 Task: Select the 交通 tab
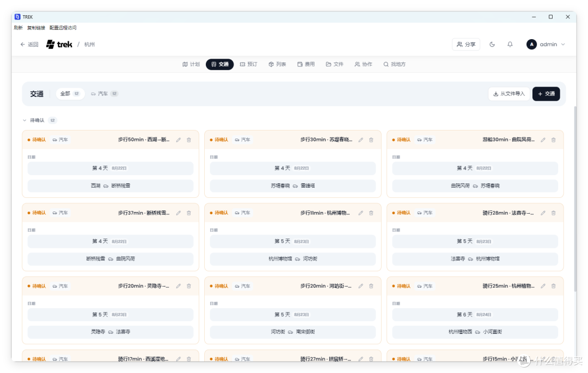tap(220, 64)
